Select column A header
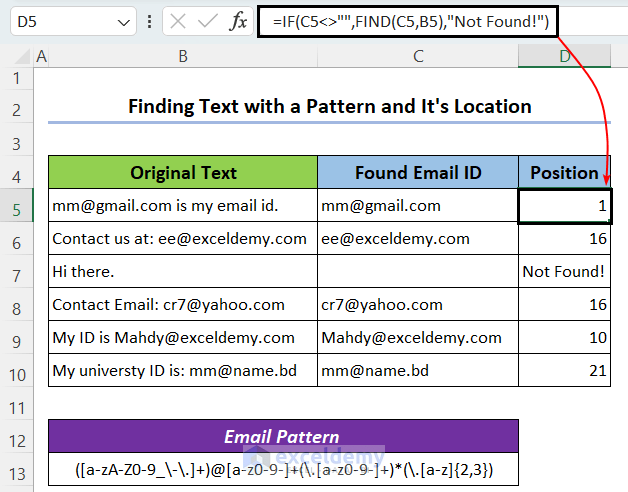Viewport: 628px width, 492px height. 41,56
